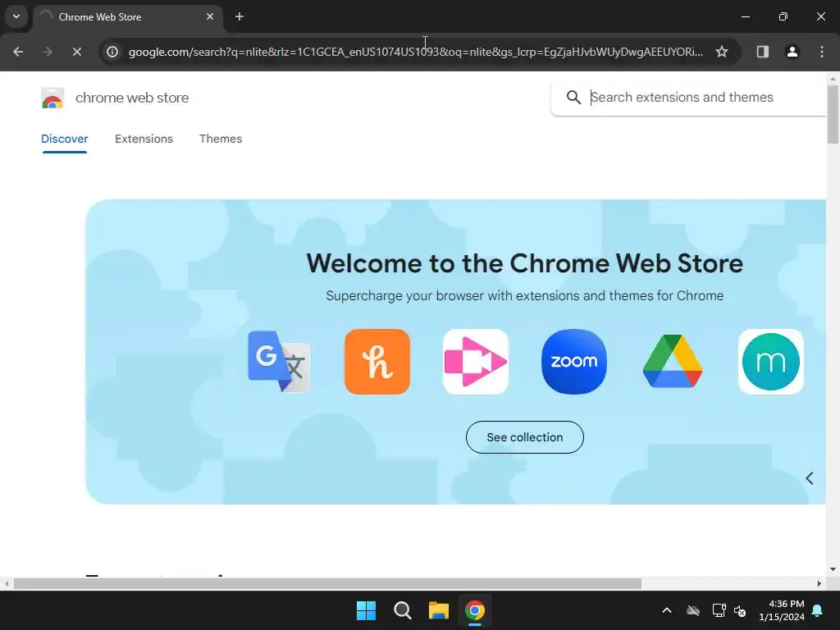The height and width of the screenshot is (630, 840).
Task: Open Windows taskbar search
Action: click(x=402, y=610)
